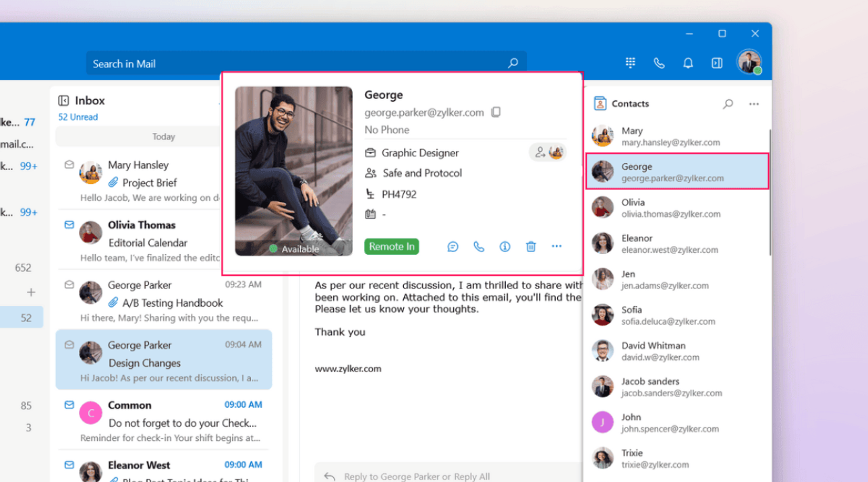This screenshot has width=868, height=482.
Task: Open Contacts panel more options menu
Action: point(754,104)
